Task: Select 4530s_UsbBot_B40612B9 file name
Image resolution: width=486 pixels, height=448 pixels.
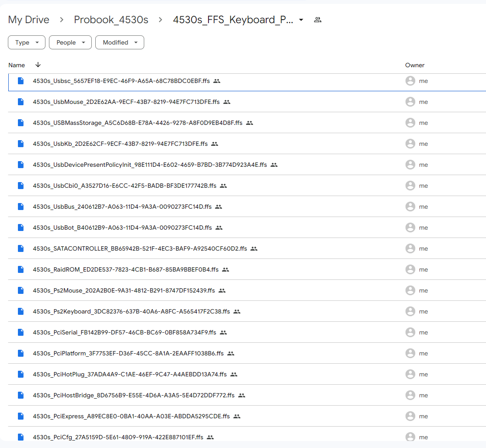Action: (122, 227)
